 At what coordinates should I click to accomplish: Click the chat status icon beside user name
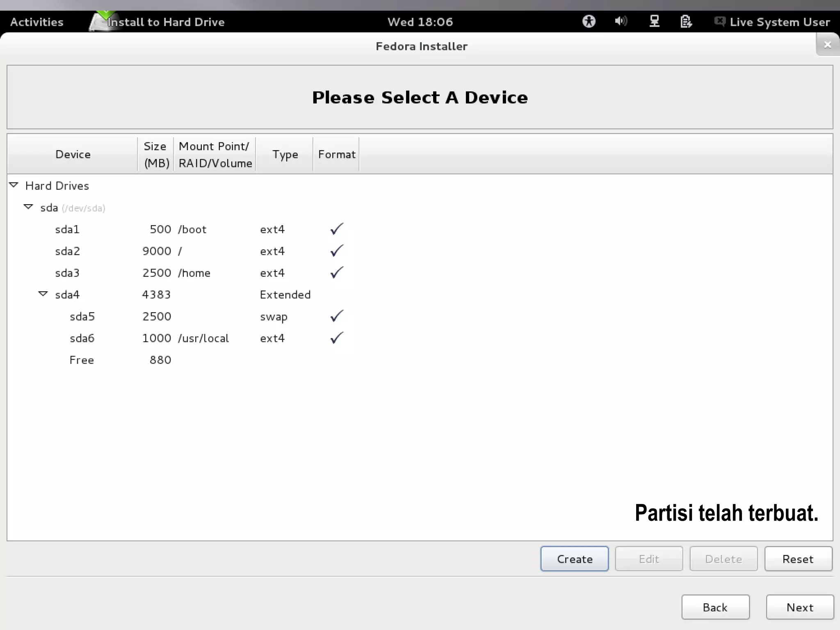pyautogui.click(x=719, y=21)
